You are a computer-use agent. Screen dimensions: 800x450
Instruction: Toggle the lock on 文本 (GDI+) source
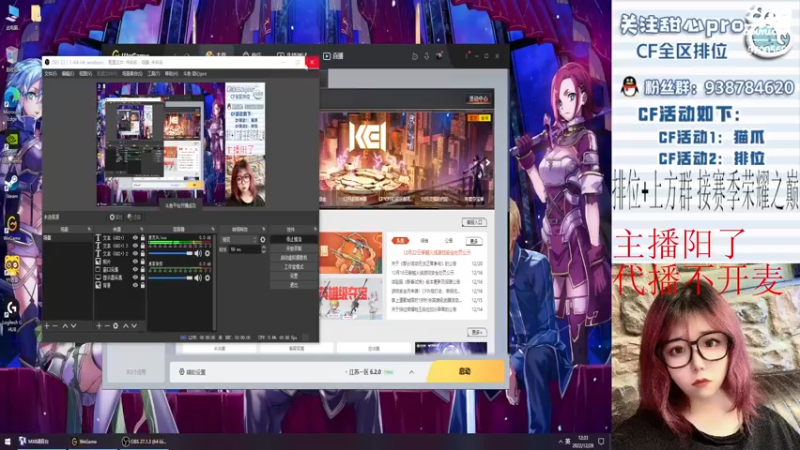coord(142,238)
